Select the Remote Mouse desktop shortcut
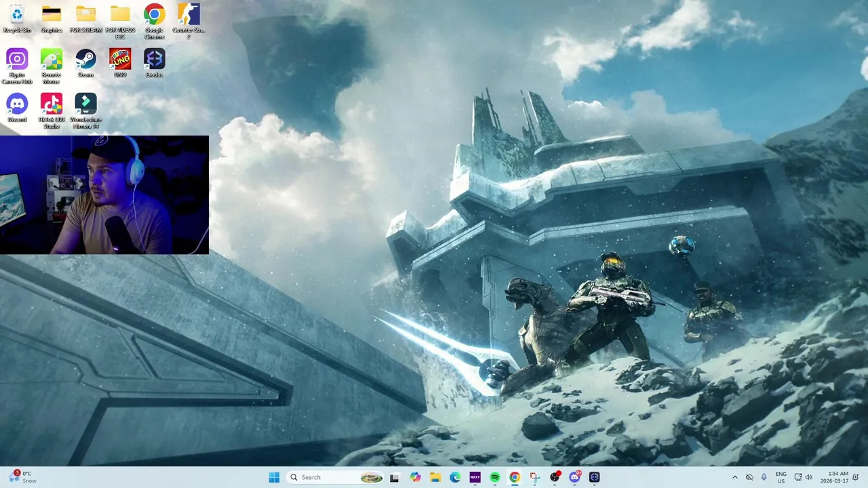 pyautogui.click(x=52, y=66)
